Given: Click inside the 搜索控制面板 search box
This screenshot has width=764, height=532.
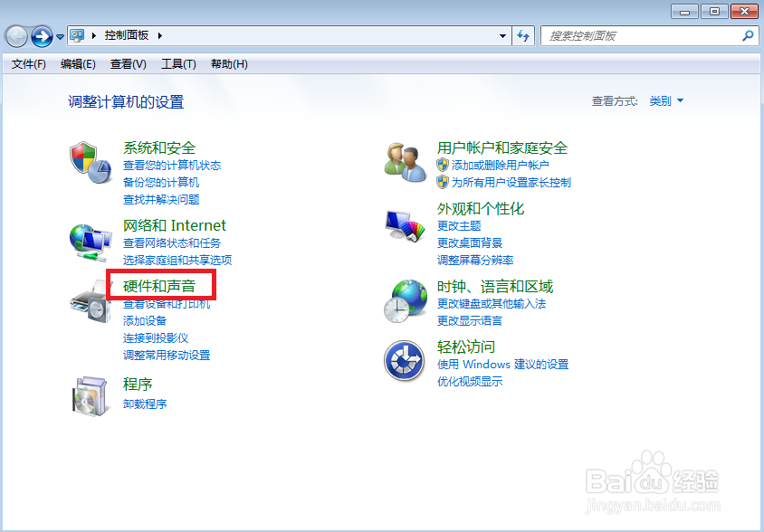Looking at the screenshot, I should [x=634, y=36].
